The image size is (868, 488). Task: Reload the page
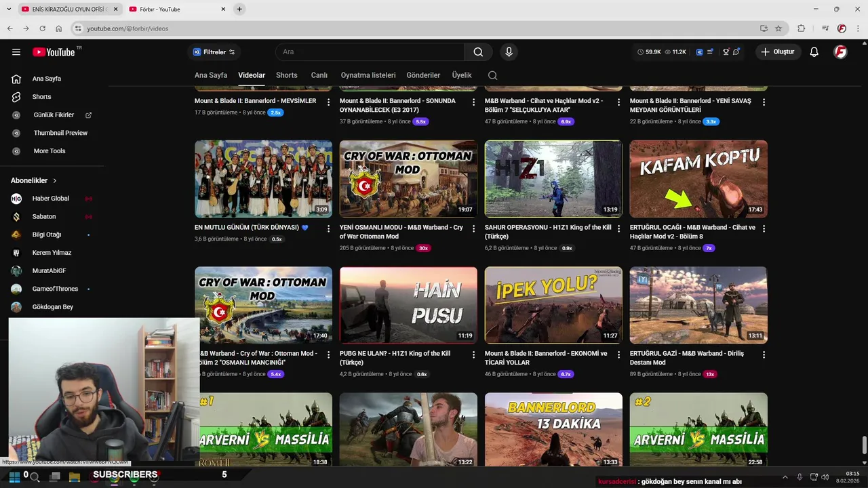(42, 28)
